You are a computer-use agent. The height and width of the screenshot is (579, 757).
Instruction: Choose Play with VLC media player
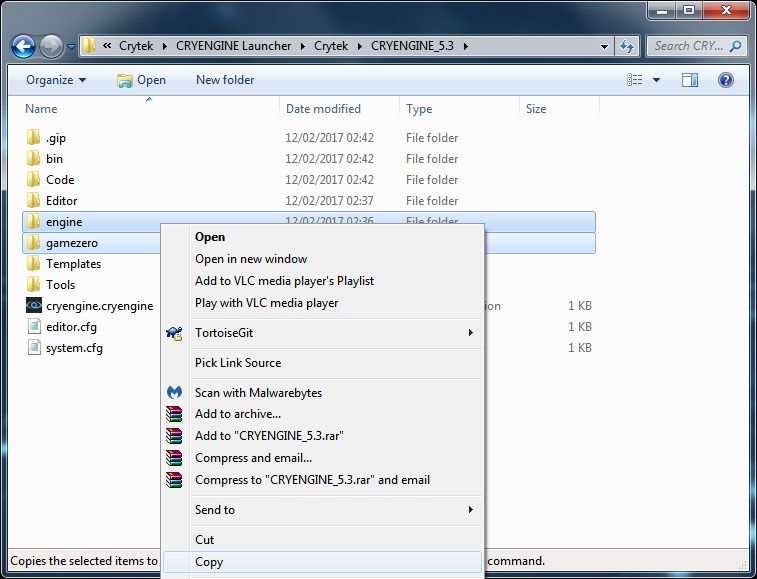[322, 303]
